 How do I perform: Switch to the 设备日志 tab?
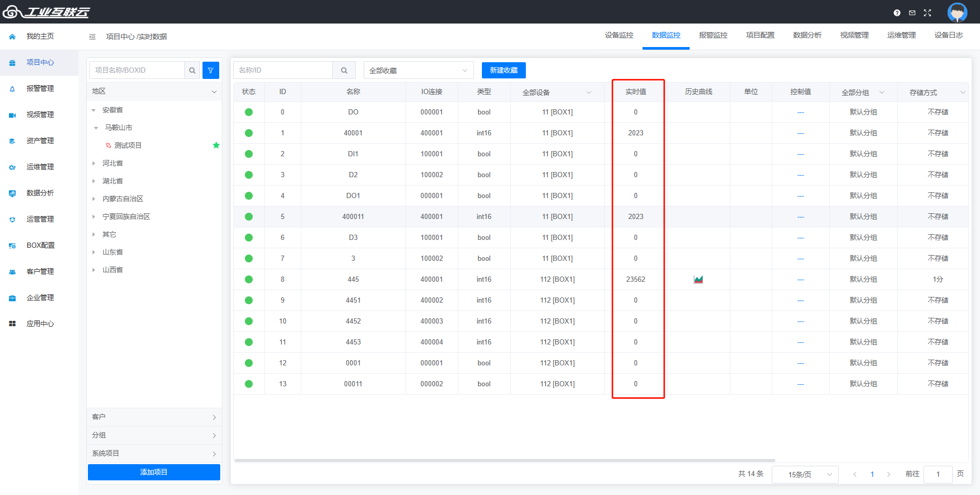point(949,36)
